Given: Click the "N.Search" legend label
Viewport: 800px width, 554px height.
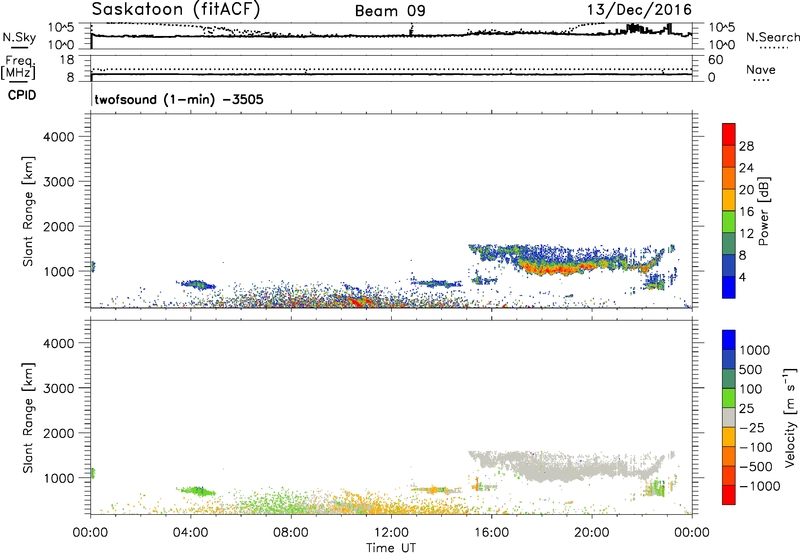Looking at the screenshot, I should [x=772, y=37].
